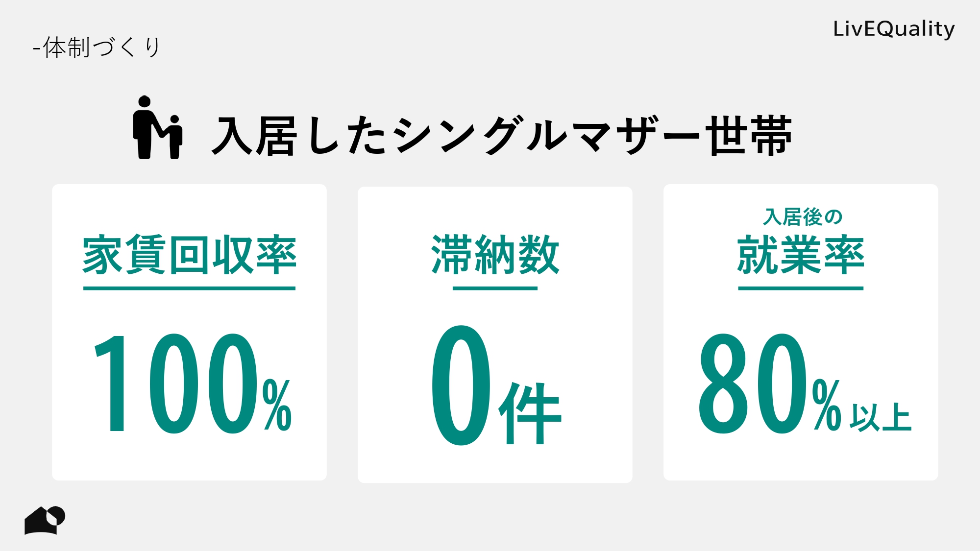Click the green underline beneath 家賃回収率
Screen dimensions: 980x551
pyautogui.click(x=189, y=288)
